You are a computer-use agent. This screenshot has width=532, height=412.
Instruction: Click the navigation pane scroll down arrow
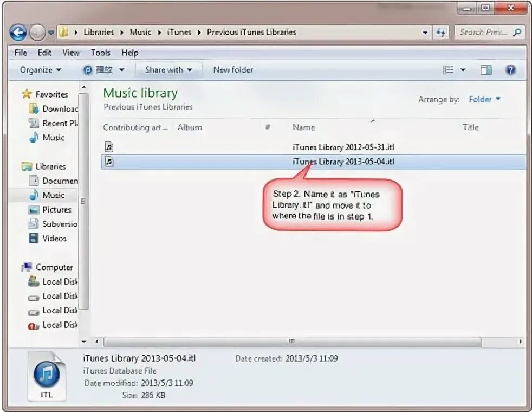tap(84, 341)
